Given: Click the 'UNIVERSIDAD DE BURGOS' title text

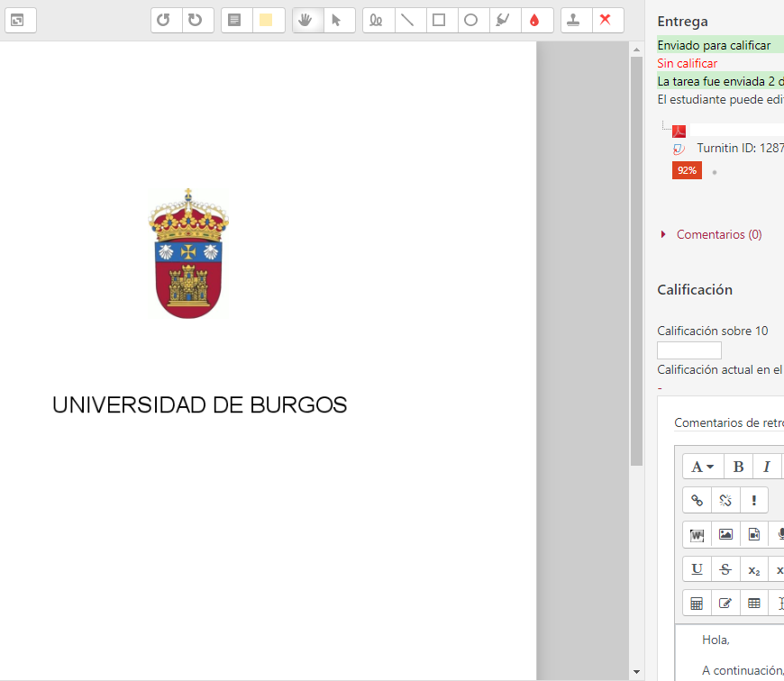Looking at the screenshot, I should (199, 405).
